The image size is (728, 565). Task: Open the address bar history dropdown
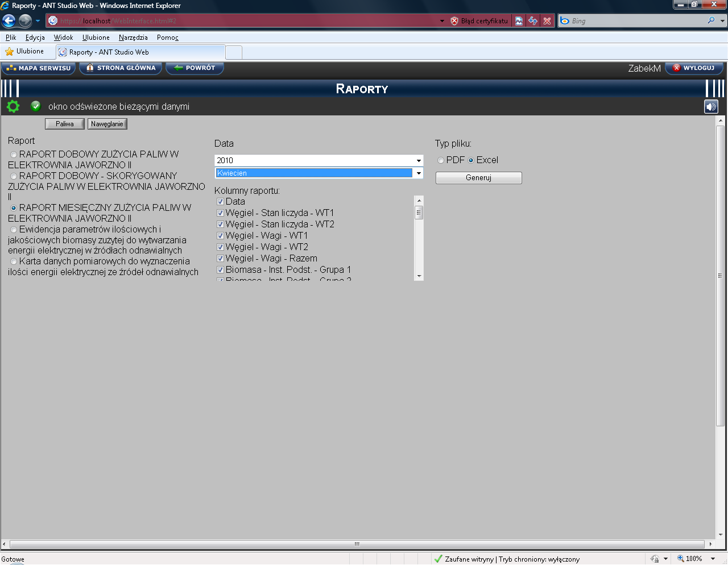tap(442, 21)
